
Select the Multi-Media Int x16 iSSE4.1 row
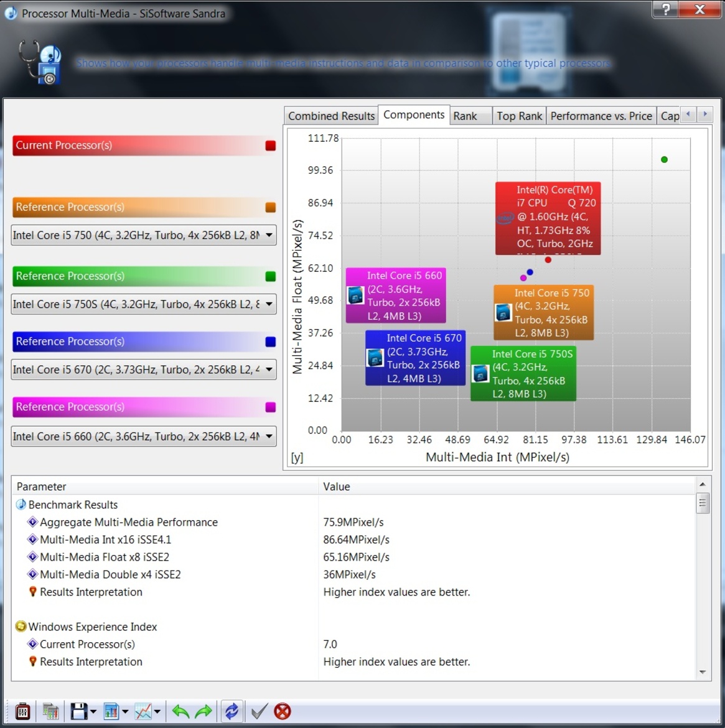pos(353,539)
